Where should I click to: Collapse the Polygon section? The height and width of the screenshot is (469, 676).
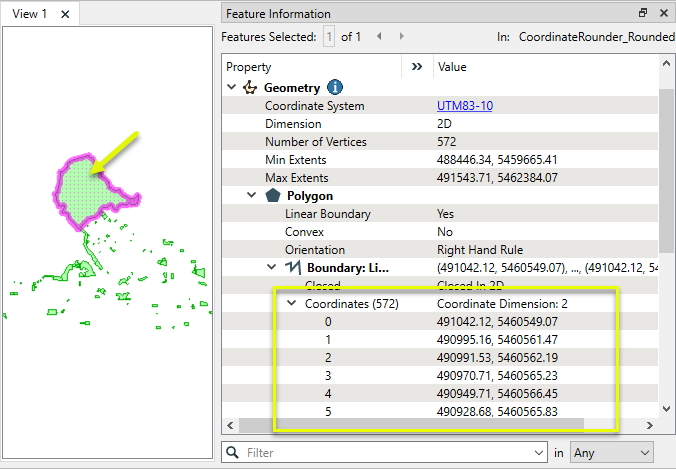click(252, 196)
